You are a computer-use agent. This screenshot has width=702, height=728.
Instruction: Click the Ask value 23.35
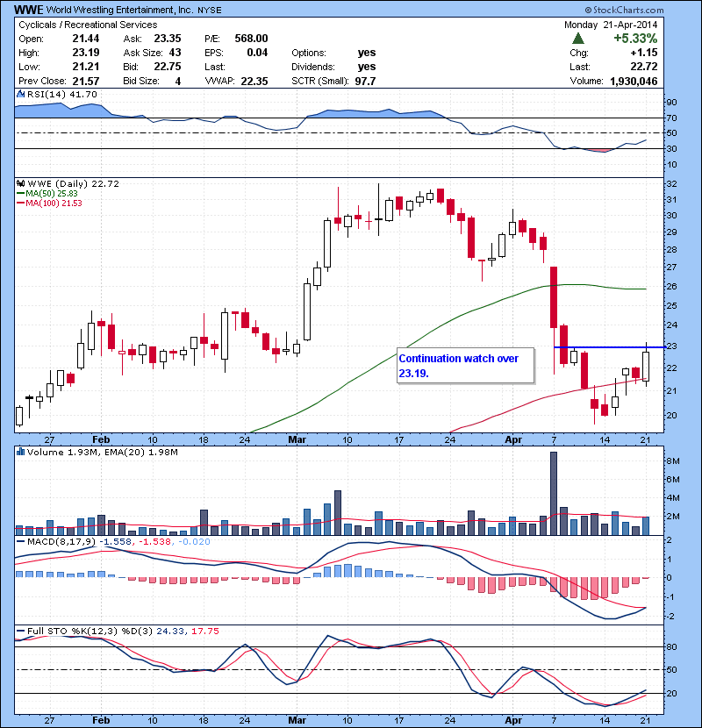pyautogui.click(x=168, y=39)
